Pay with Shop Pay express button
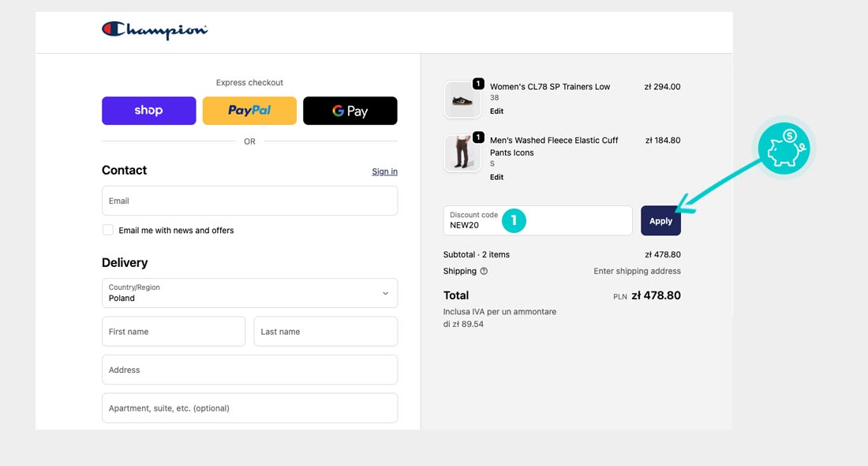This screenshot has height=466, width=868. [x=148, y=111]
